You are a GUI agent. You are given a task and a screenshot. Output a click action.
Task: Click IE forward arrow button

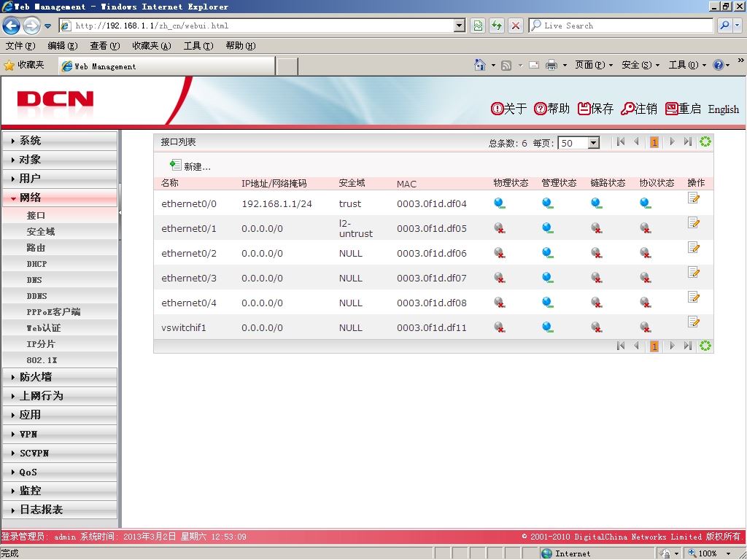(x=31, y=26)
